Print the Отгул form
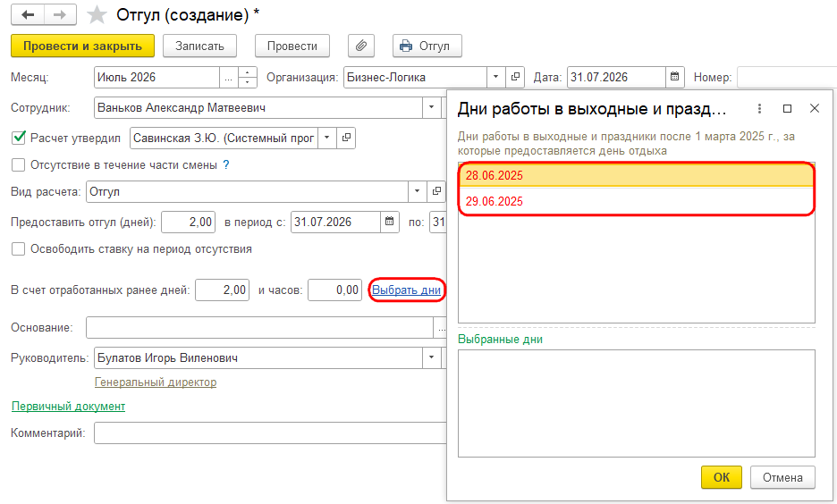 click(427, 46)
